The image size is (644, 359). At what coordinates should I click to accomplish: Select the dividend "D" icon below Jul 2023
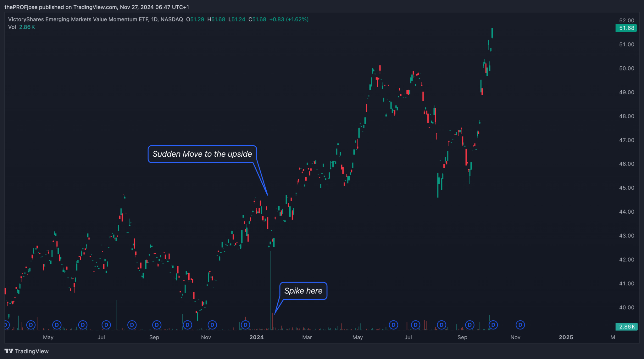click(x=106, y=325)
